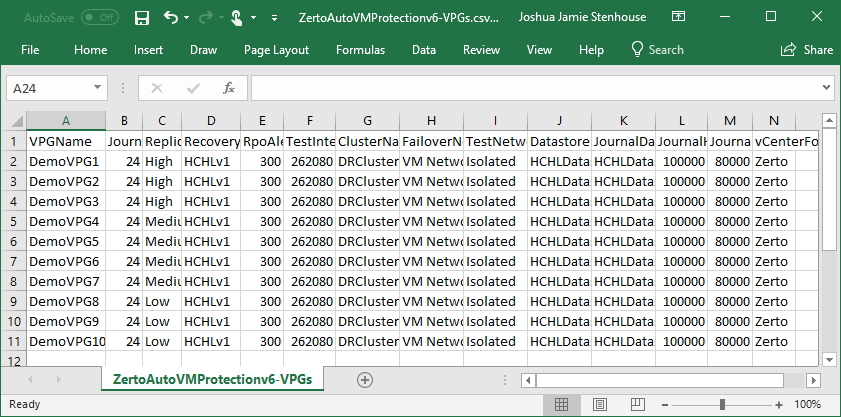The height and width of the screenshot is (417, 841).
Task: Open the Formulas tab
Action: 360,50
